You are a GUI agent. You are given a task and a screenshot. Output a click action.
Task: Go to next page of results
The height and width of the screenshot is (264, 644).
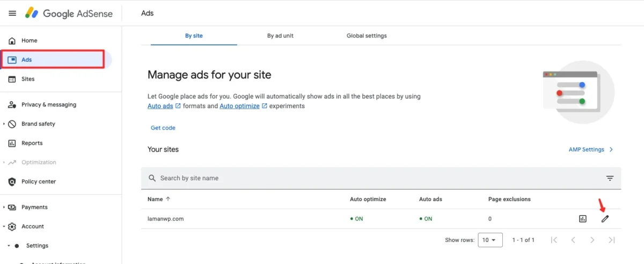(x=592, y=240)
